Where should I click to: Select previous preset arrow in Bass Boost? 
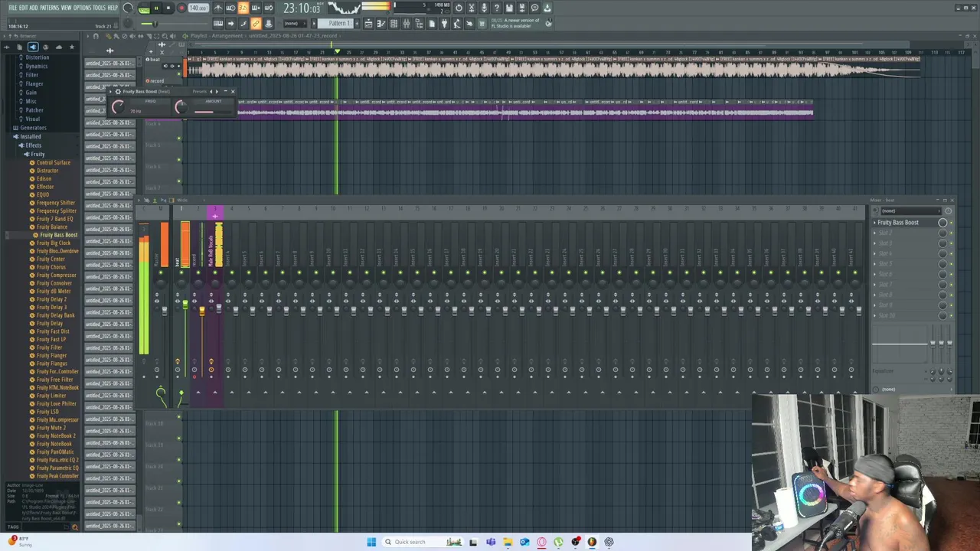pyautogui.click(x=211, y=92)
